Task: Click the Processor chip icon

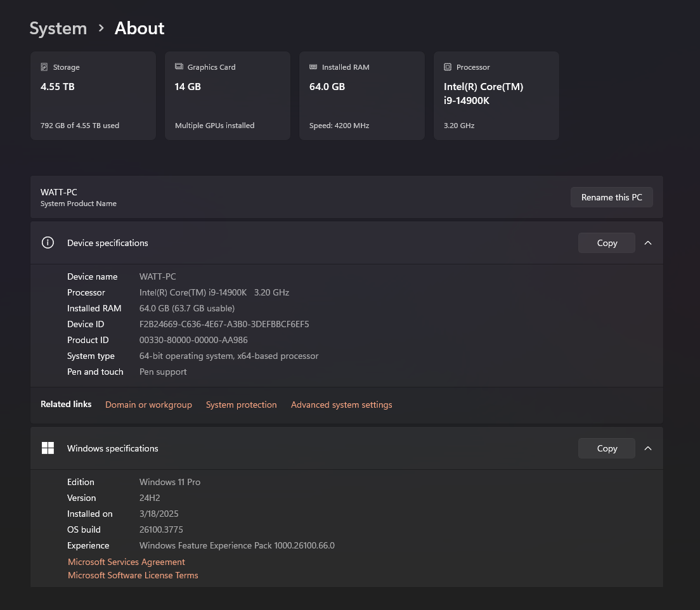Action: pos(447,67)
